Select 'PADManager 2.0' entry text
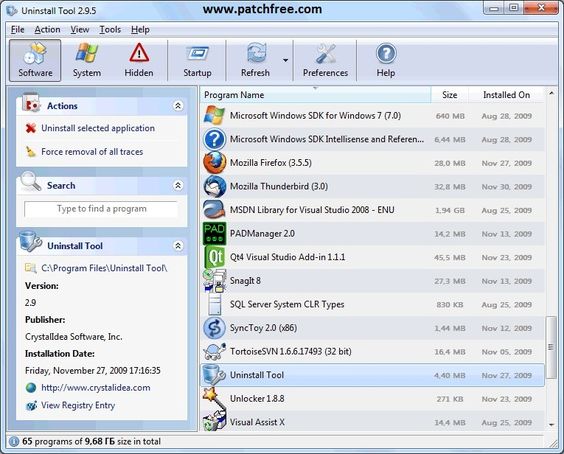 262,233
